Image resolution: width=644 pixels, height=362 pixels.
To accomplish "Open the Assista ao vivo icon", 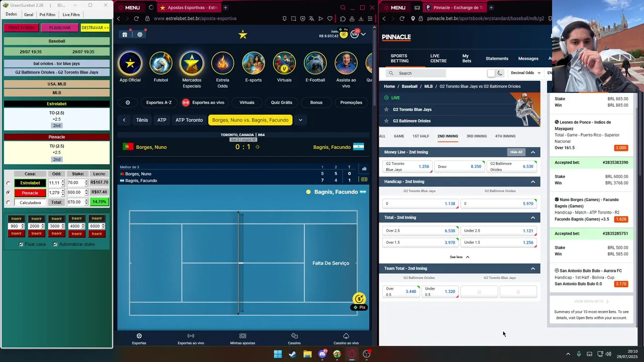I will pyautogui.click(x=346, y=63).
